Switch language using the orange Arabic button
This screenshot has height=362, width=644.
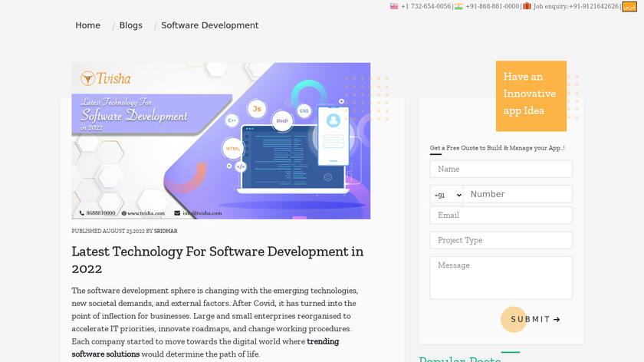point(629,6)
